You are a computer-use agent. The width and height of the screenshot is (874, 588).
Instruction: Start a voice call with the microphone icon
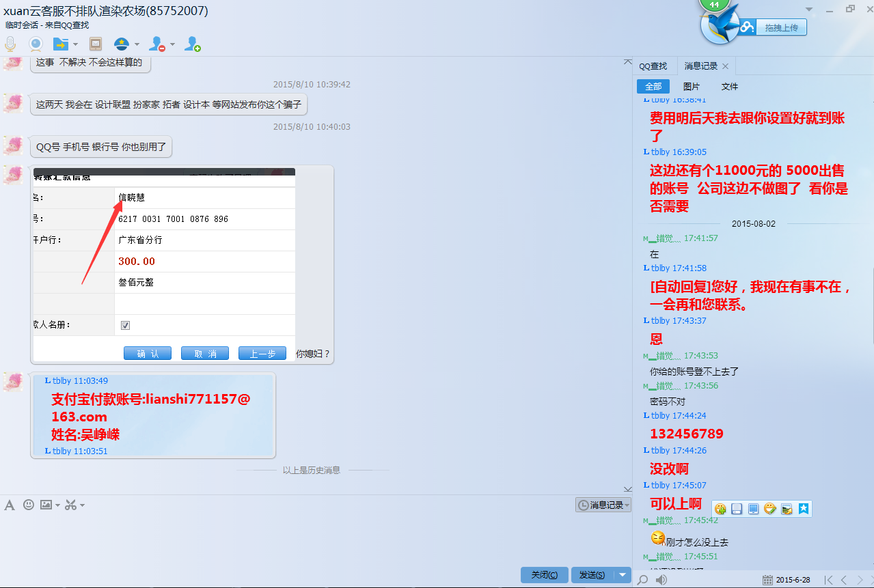pyautogui.click(x=10, y=44)
